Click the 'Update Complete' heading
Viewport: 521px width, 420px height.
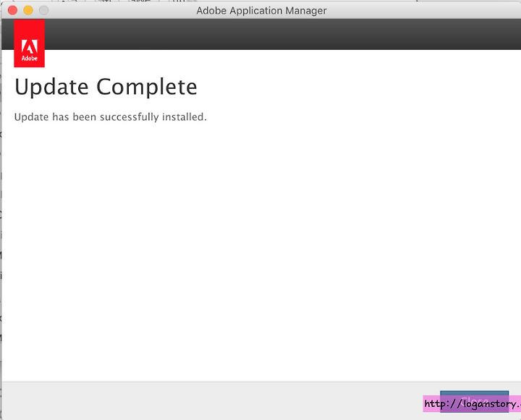coord(106,87)
